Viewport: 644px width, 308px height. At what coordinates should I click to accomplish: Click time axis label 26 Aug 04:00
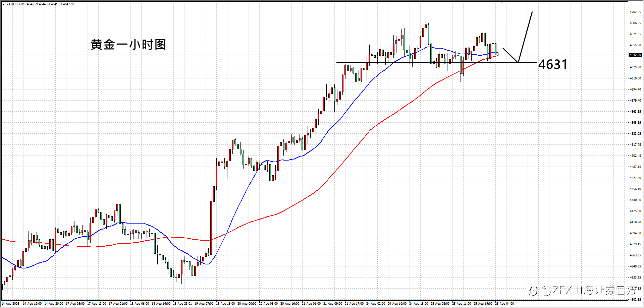coord(504,304)
